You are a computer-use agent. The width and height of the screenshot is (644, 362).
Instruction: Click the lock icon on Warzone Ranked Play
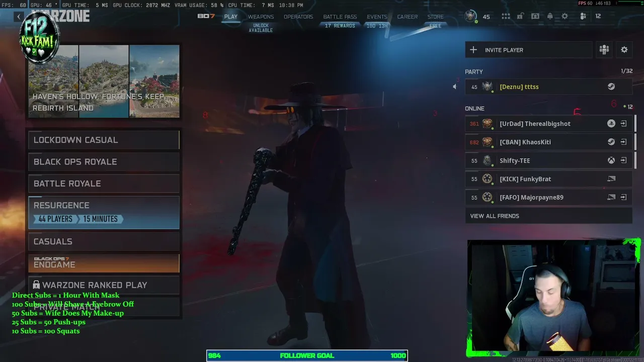tap(36, 285)
